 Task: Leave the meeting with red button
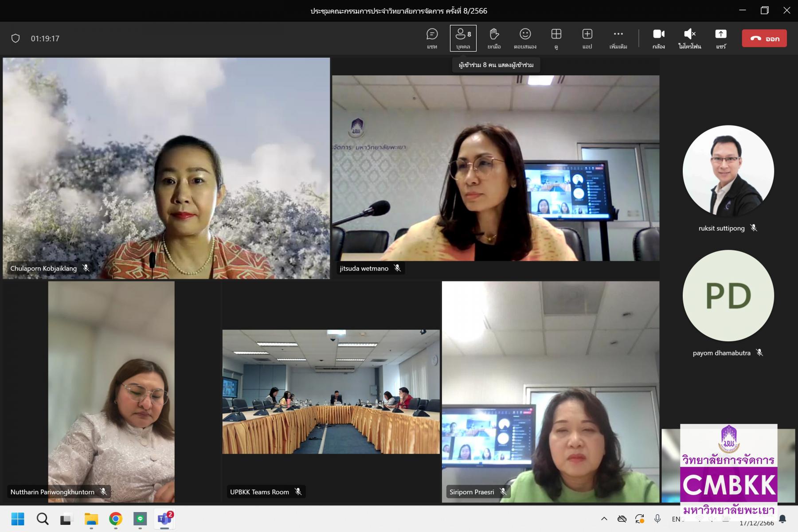(764, 39)
